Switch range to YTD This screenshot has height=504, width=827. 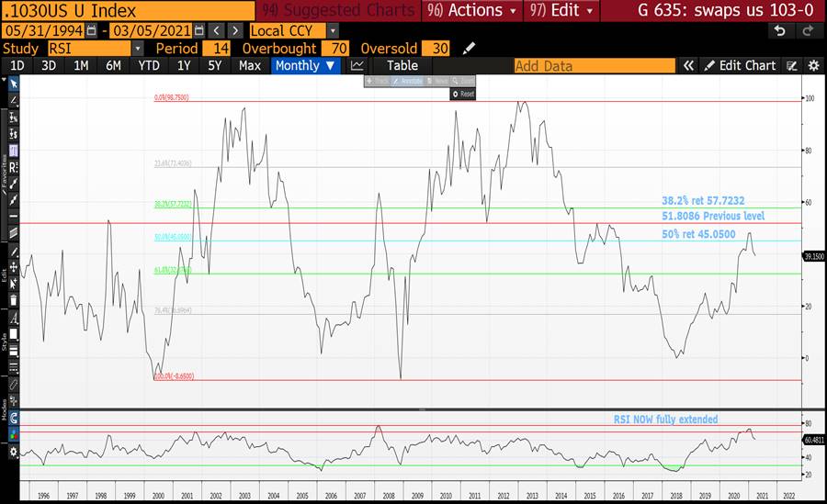(x=148, y=66)
